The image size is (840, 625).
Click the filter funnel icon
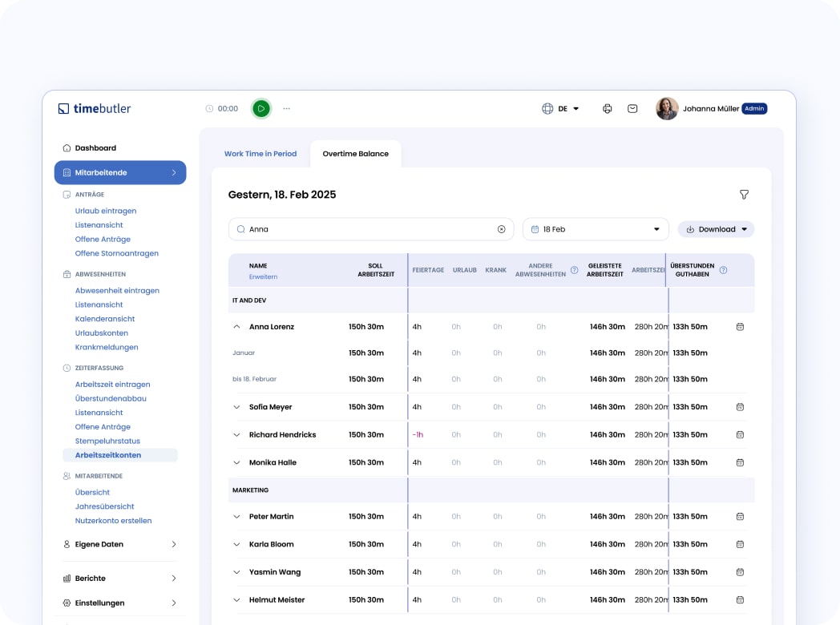(x=744, y=195)
